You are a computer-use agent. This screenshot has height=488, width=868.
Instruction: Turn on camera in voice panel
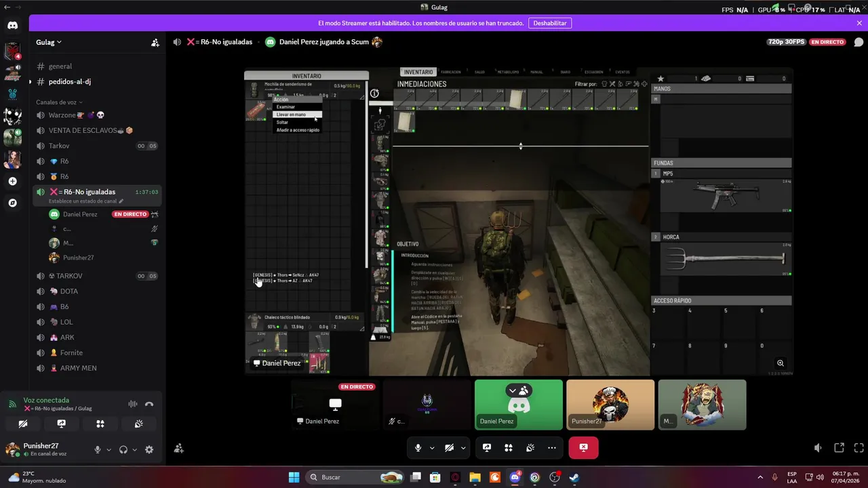point(22,424)
